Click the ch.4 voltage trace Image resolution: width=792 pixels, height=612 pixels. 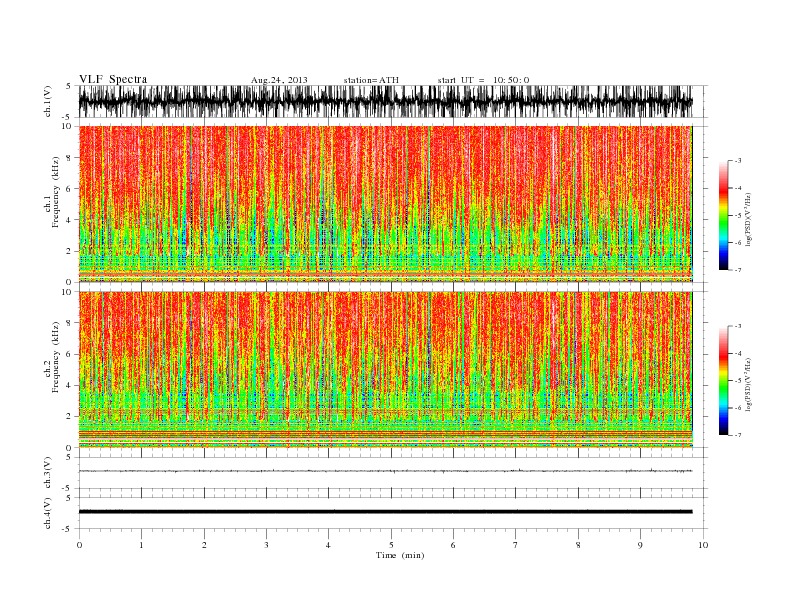coord(385,512)
